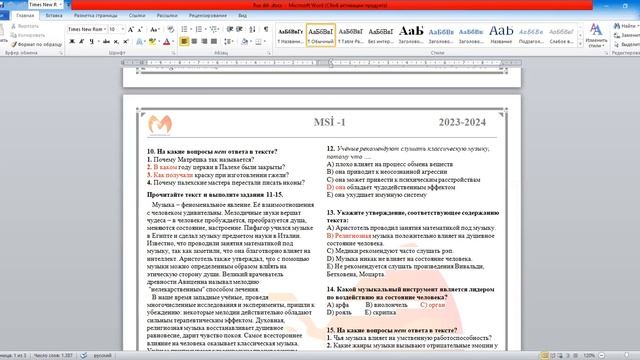Switch to print layout view icon
The image size is (640, 360).
[x=544, y=356]
